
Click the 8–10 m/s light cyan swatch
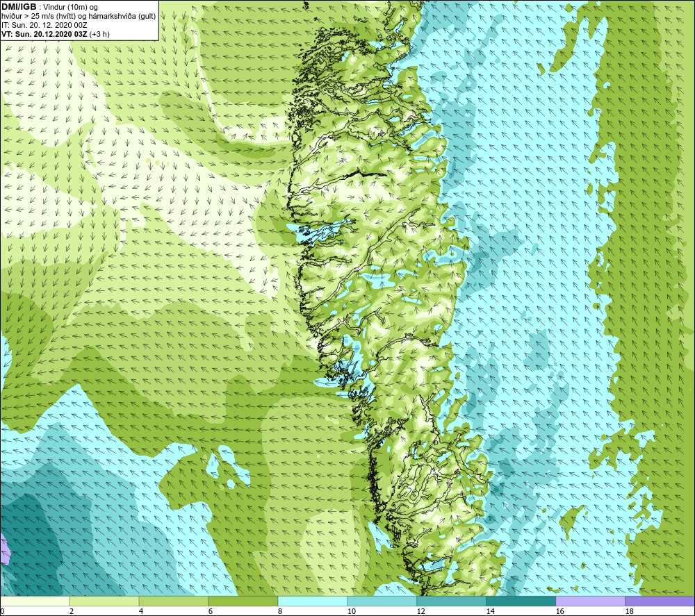pyautogui.click(x=313, y=601)
